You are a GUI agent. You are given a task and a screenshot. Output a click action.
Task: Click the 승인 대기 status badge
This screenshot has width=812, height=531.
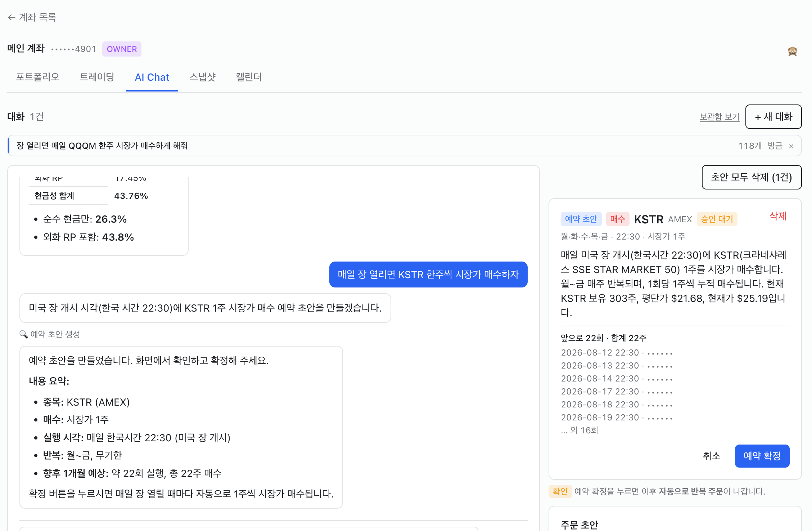tap(717, 219)
